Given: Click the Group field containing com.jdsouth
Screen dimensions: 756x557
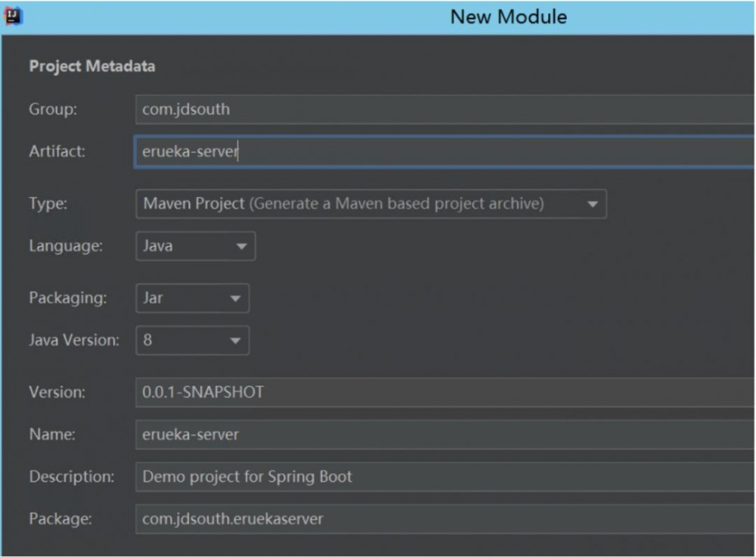Looking at the screenshot, I should (x=445, y=110).
